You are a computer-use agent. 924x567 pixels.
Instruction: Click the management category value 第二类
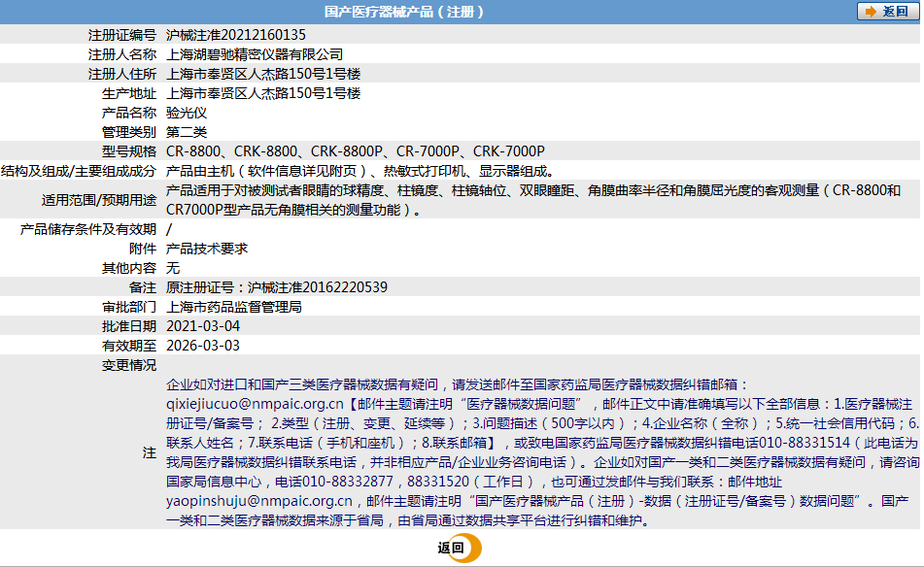187,132
